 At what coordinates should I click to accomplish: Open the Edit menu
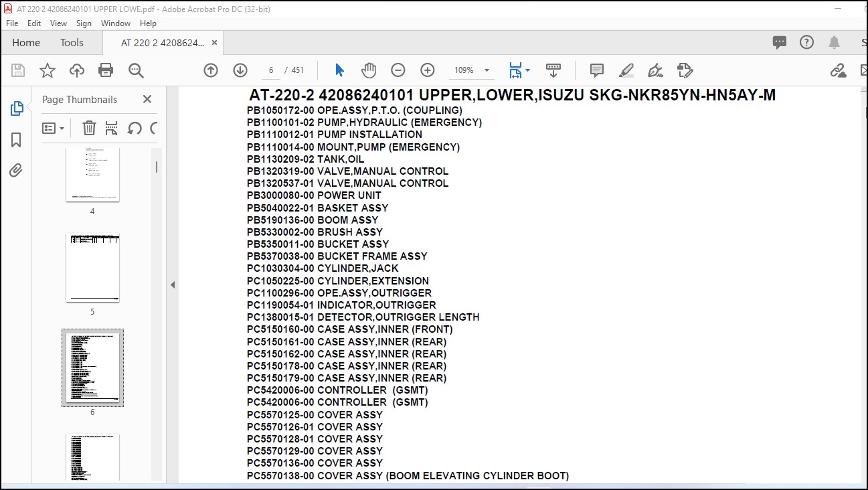tap(34, 23)
